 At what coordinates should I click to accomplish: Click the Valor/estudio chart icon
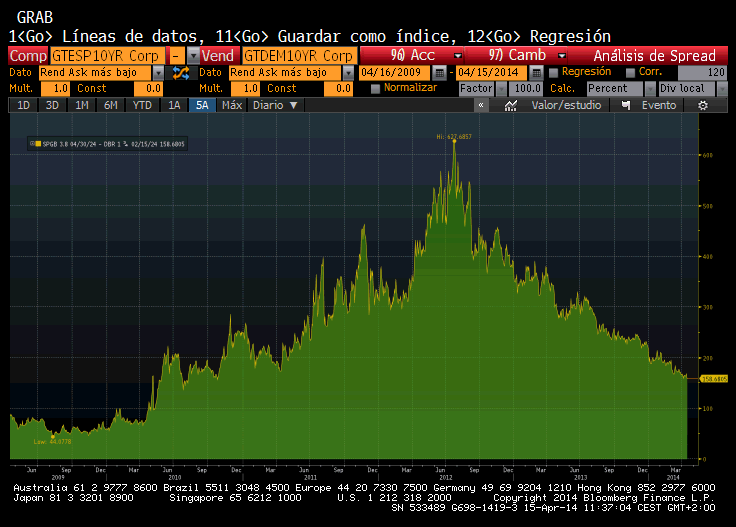(x=510, y=106)
